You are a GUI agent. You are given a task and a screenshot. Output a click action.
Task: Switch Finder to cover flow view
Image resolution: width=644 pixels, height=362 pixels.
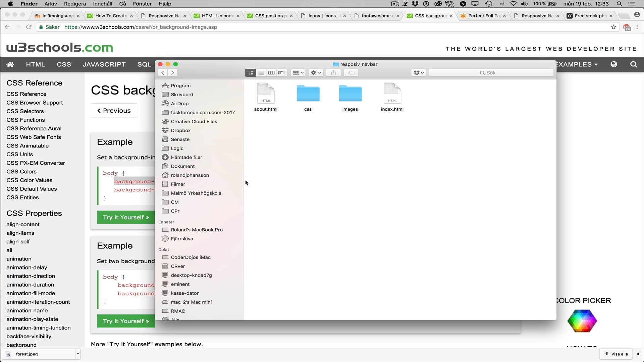[x=282, y=73]
